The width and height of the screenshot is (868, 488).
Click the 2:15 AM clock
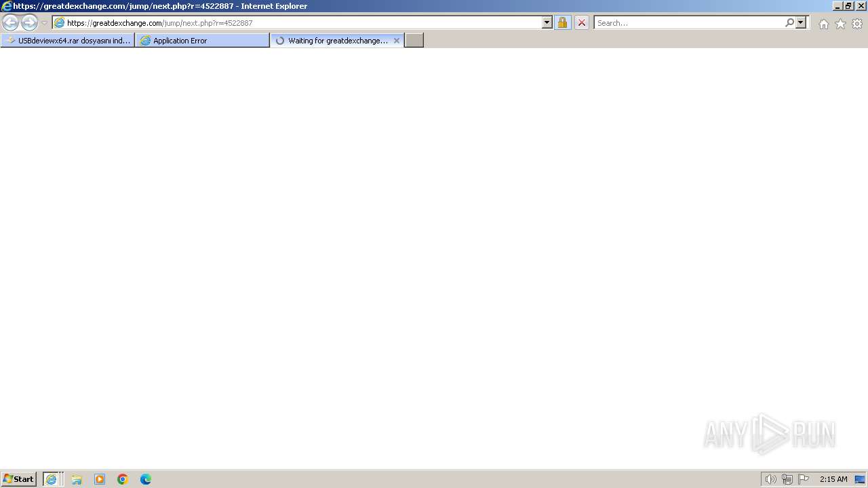coord(833,479)
